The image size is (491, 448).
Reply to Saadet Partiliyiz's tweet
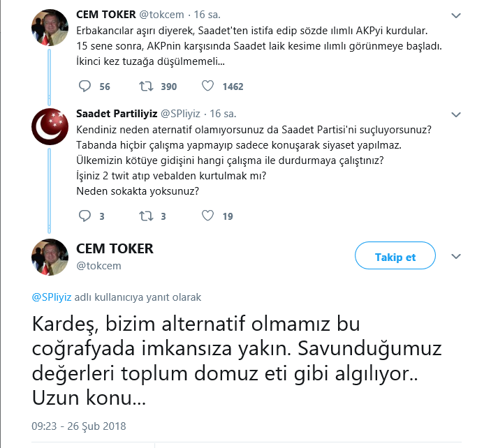pos(85,216)
